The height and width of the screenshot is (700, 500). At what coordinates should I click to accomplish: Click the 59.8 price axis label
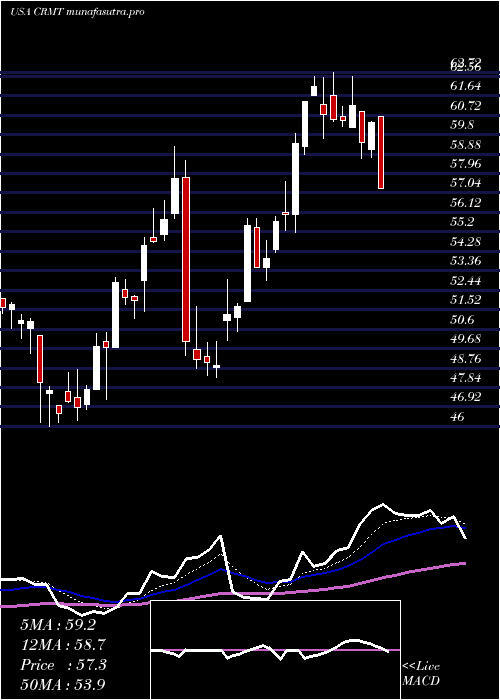point(463,125)
